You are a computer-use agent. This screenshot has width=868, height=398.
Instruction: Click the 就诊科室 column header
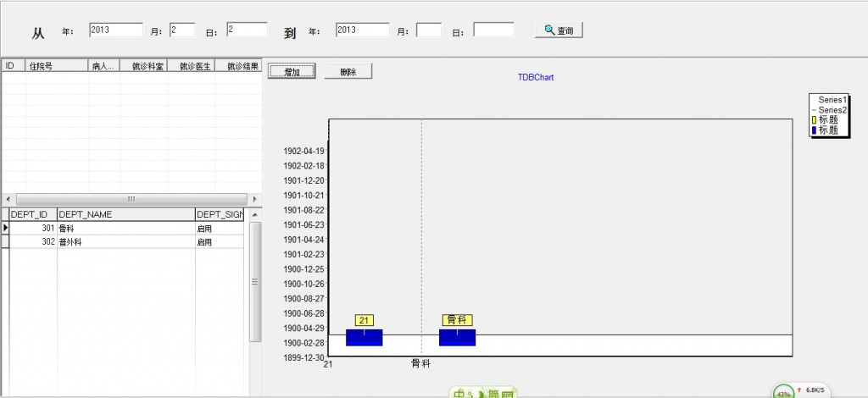click(144, 66)
